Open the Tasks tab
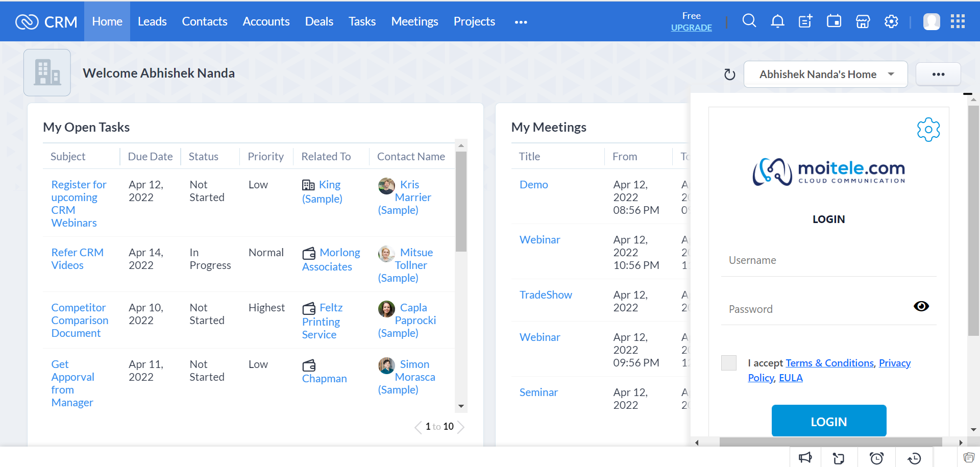The width and height of the screenshot is (980, 467). tap(362, 21)
